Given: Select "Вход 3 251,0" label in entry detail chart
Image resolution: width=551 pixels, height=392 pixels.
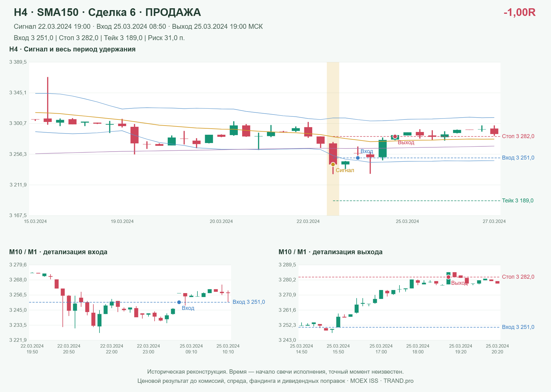Looking at the screenshot, I should pyautogui.click(x=249, y=302).
